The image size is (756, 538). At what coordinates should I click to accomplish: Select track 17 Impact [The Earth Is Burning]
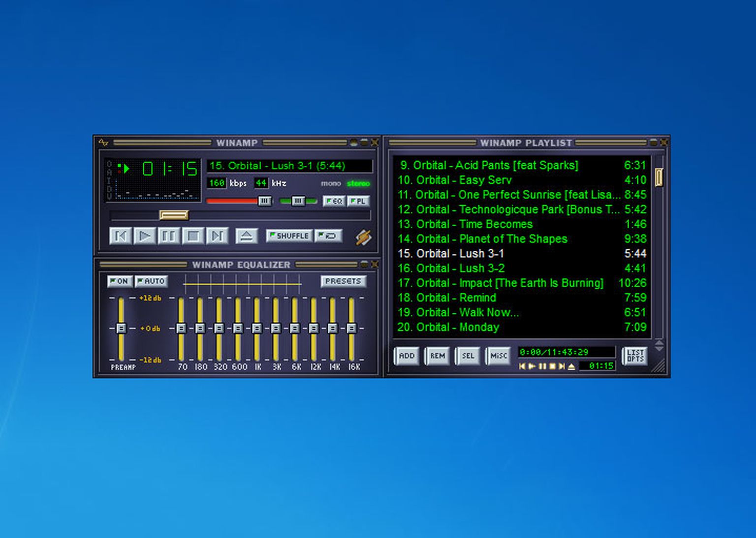coord(522,283)
